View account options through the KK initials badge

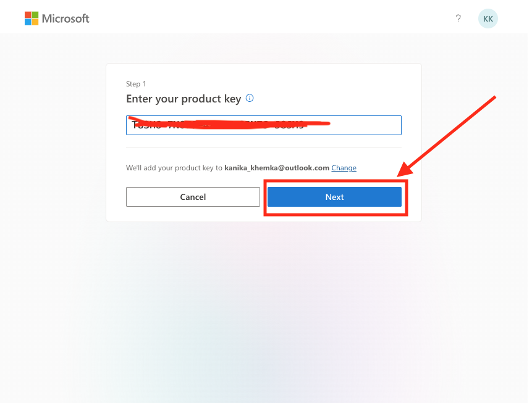(488, 19)
